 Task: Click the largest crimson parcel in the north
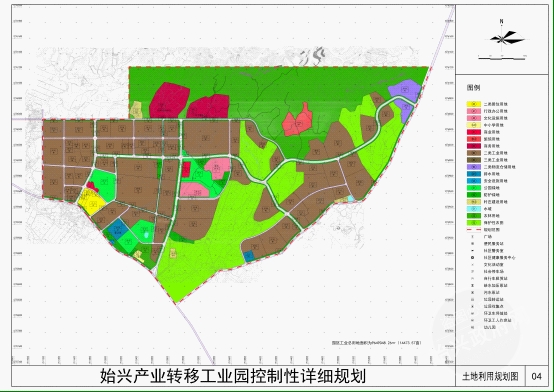[x=169, y=100]
